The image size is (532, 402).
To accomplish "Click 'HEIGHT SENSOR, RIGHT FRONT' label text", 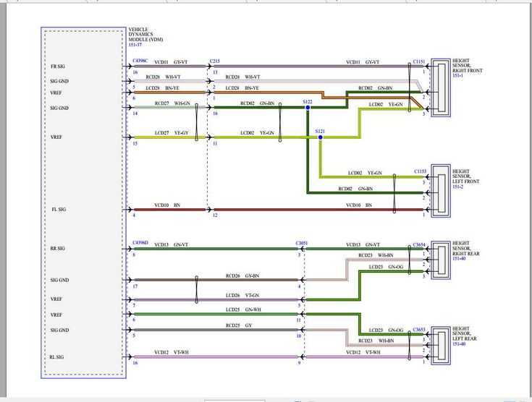I will [x=467, y=66].
